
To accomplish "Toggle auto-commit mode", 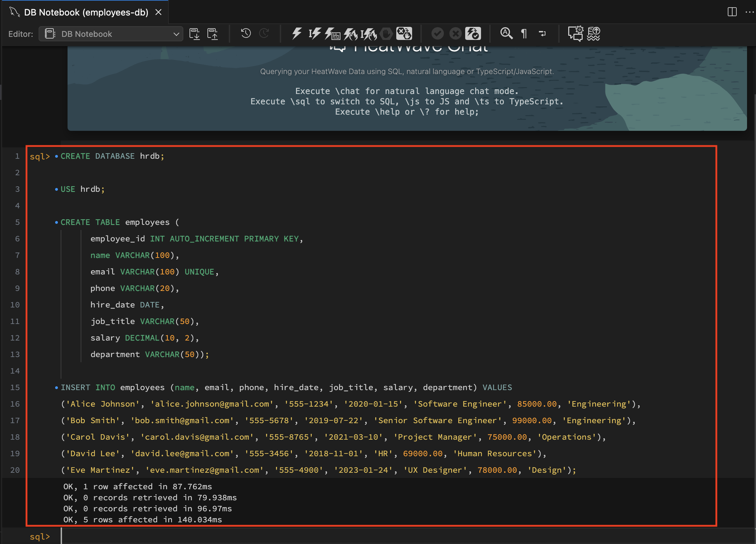I will 472,34.
